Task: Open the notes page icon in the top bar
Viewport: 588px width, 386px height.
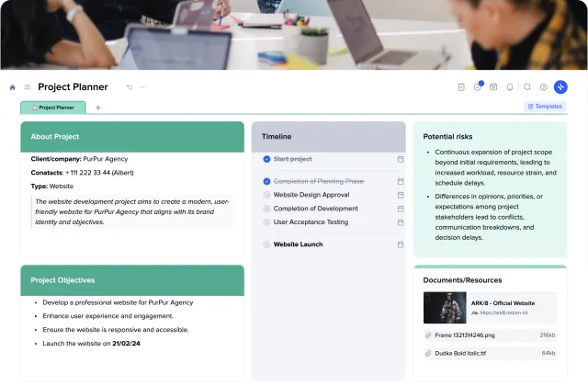Action: [x=461, y=87]
